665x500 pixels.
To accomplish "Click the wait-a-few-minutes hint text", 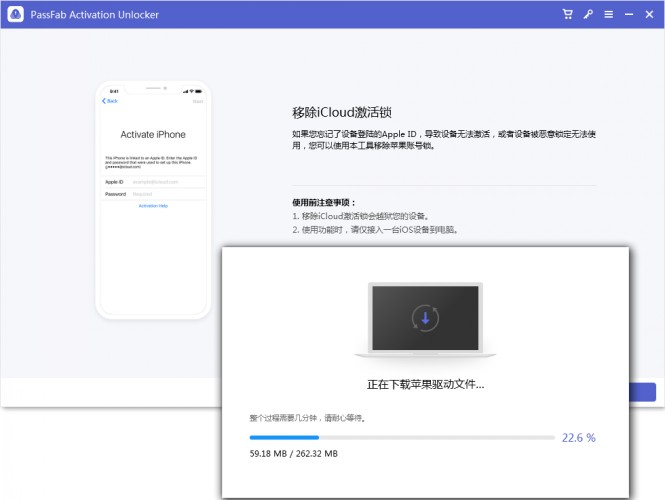I will [307, 418].
